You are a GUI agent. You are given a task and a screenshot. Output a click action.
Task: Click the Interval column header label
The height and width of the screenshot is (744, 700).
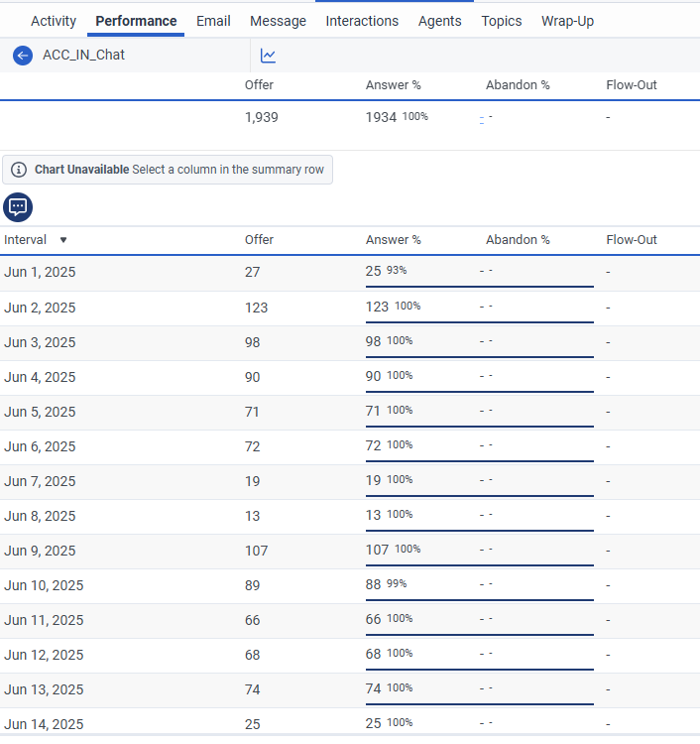tap(28, 240)
